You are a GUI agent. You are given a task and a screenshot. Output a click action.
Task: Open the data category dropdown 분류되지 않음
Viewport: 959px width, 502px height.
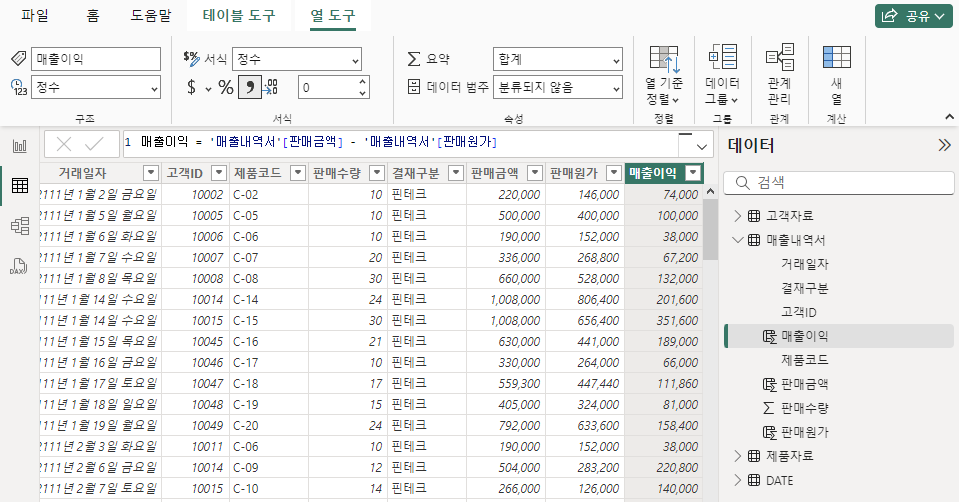tap(558, 87)
